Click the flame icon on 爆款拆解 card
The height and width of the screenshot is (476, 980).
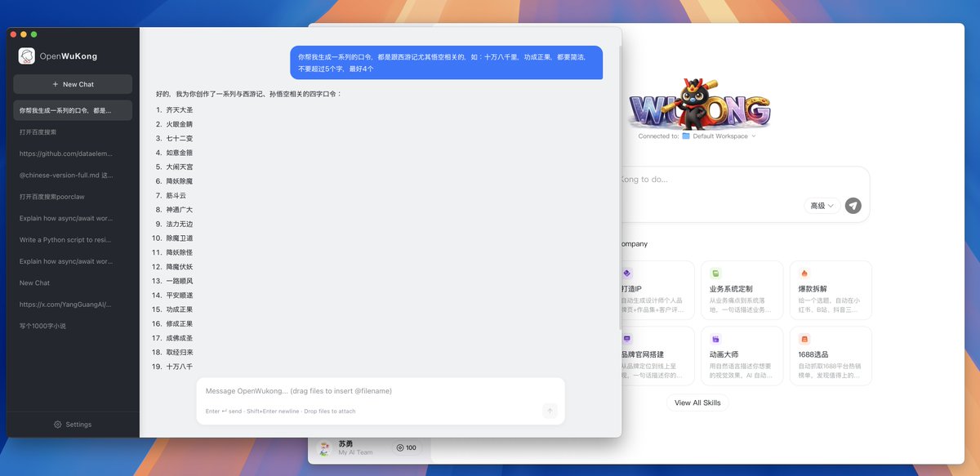(x=804, y=274)
